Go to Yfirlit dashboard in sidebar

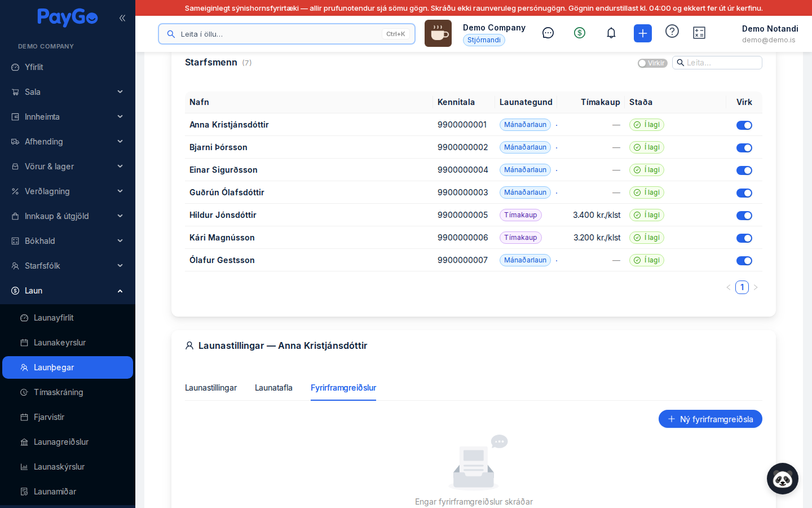(x=68, y=67)
